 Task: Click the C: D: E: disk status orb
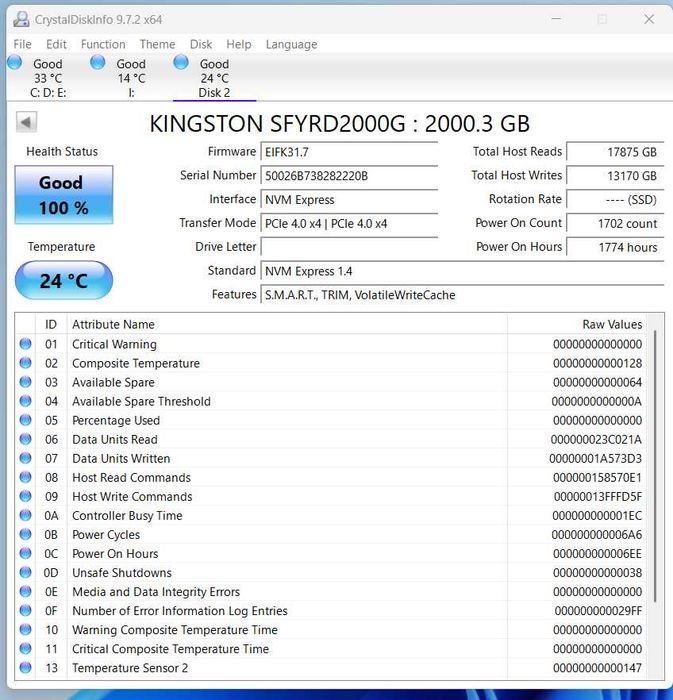point(15,62)
